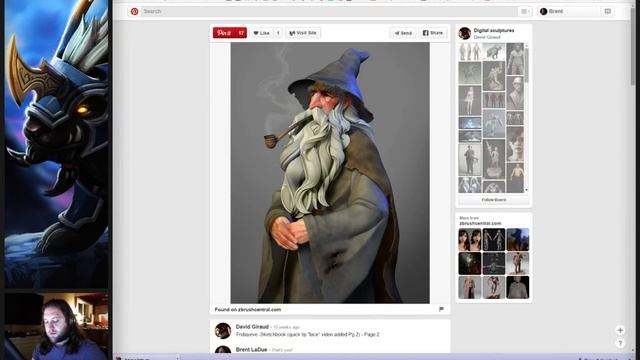640x360 pixels.
Task: Open the Digital sculptures board title
Action: click(x=494, y=30)
